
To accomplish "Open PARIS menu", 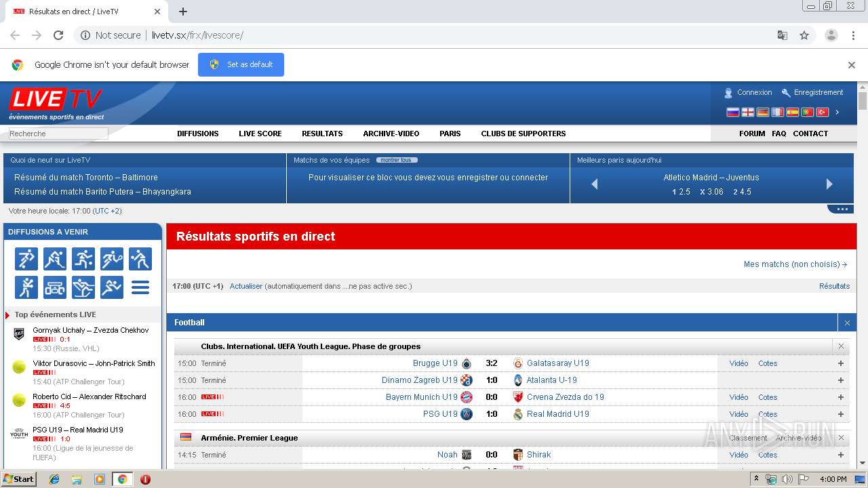I will point(450,134).
